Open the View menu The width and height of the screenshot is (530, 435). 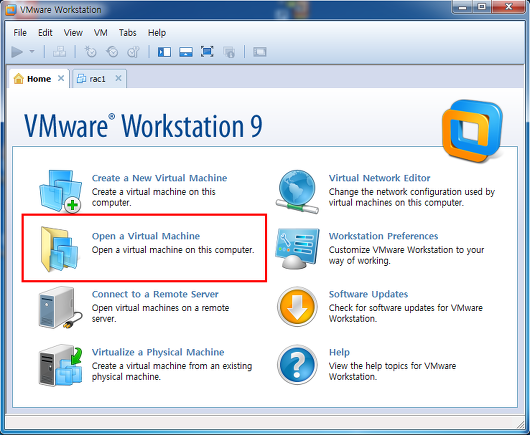tap(73, 33)
